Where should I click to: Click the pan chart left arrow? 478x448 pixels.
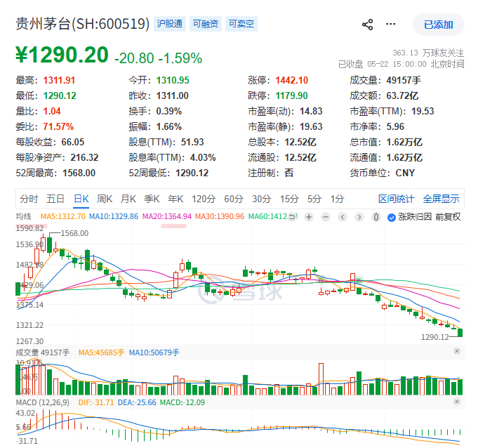[343, 217]
